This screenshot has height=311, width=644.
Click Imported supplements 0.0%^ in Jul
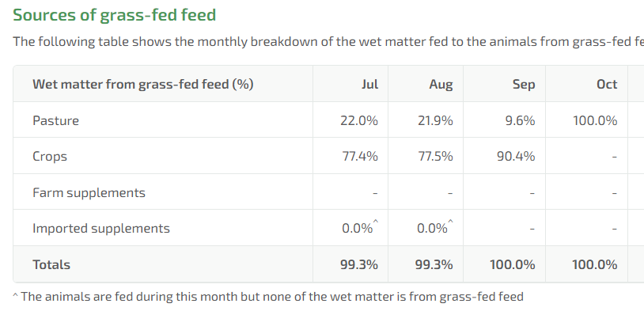tap(360, 228)
